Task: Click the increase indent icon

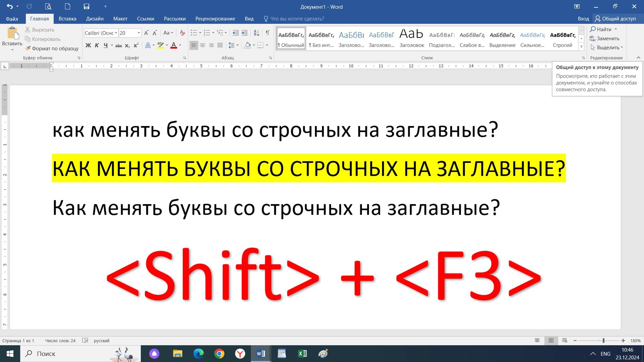Action: click(244, 33)
